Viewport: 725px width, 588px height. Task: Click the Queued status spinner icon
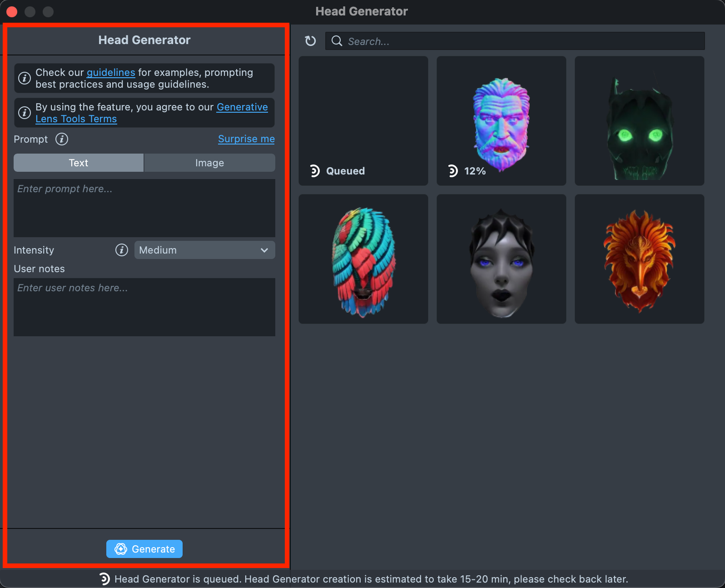pos(314,171)
